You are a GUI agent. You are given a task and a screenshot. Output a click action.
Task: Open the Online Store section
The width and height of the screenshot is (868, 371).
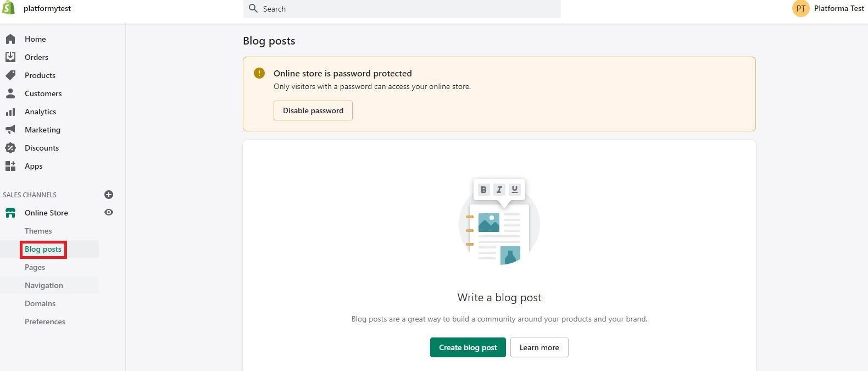[x=46, y=213]
